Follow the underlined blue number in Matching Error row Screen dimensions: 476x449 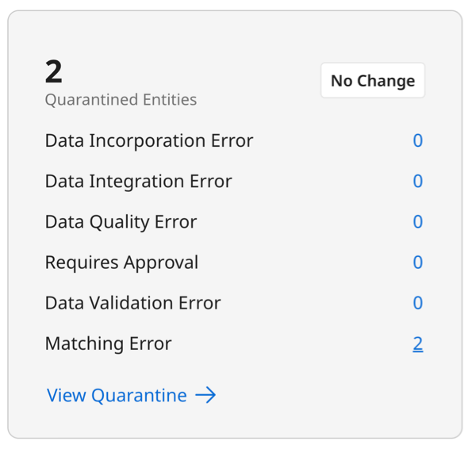(417, 343)
